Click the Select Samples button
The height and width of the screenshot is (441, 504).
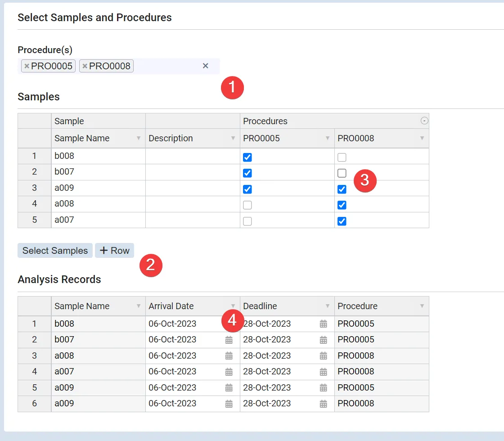(x=55, y=251)
